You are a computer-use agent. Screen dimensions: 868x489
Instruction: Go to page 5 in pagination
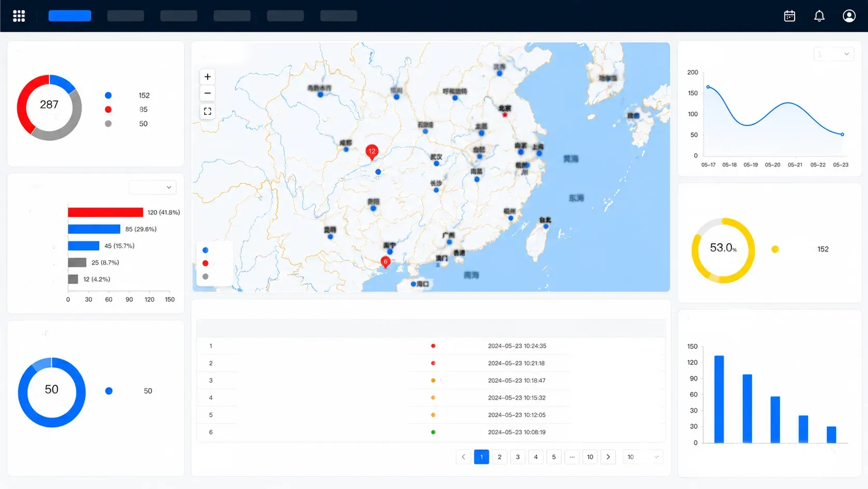[554, 457]
